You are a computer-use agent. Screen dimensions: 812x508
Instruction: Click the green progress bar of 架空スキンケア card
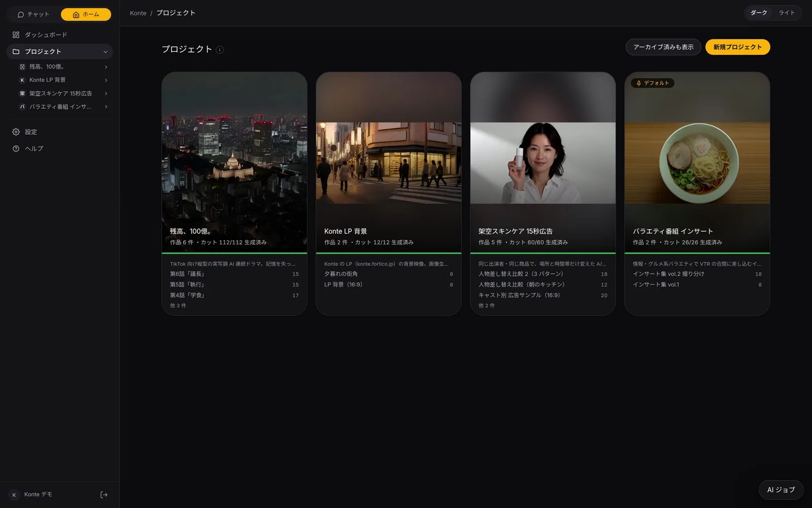pos(543,253)
